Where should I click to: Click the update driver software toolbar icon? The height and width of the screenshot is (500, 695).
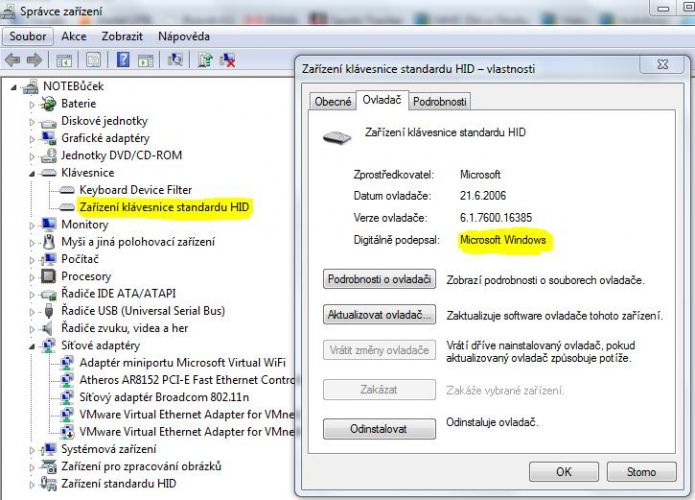[x=205, y=59]
